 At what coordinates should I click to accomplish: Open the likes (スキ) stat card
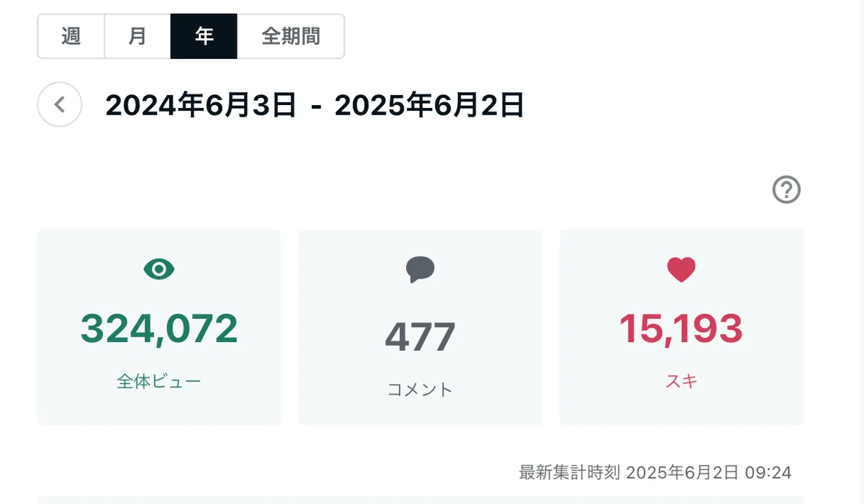(681, 327)
